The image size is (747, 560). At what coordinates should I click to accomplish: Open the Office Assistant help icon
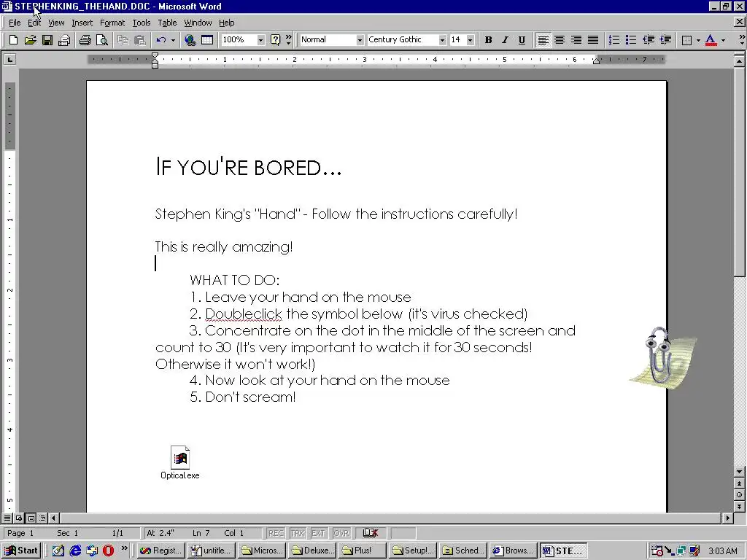click(275, 40)
